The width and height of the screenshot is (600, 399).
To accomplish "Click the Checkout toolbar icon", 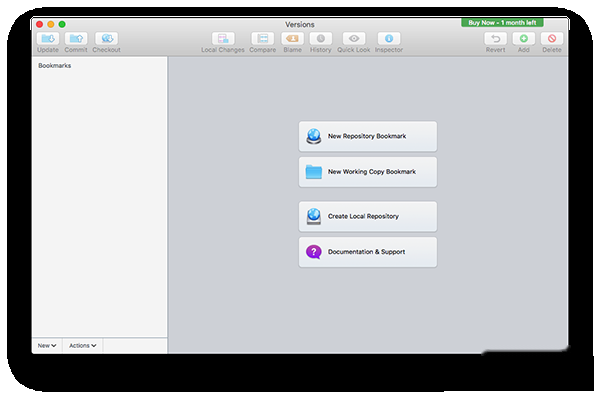I will point(106,39).
